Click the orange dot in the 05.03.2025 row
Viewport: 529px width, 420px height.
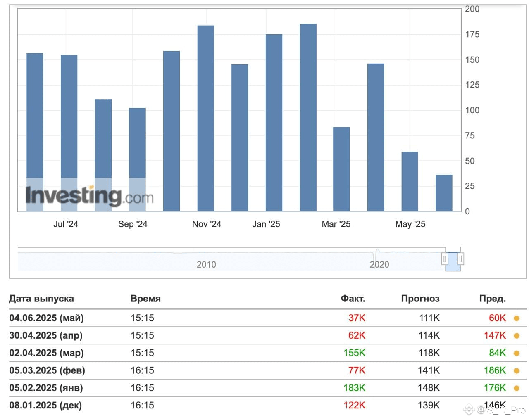pyautogui.click(x=517, y=371)
